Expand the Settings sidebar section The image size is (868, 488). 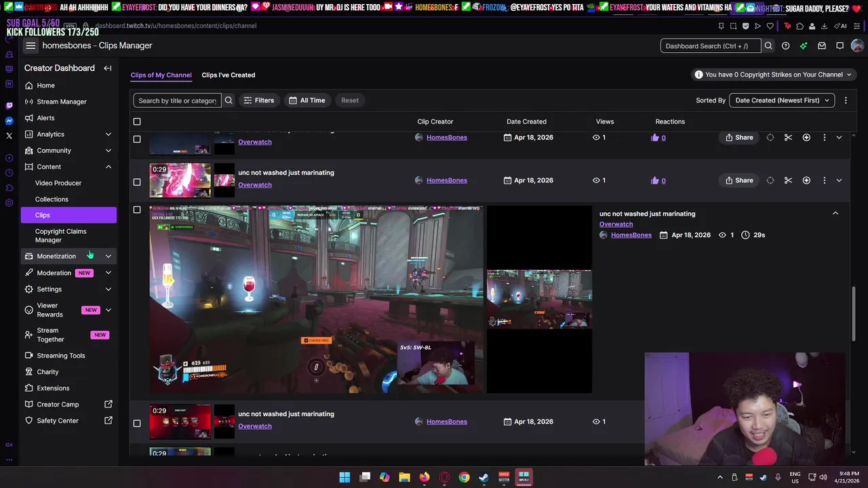(x=108, y=289)
